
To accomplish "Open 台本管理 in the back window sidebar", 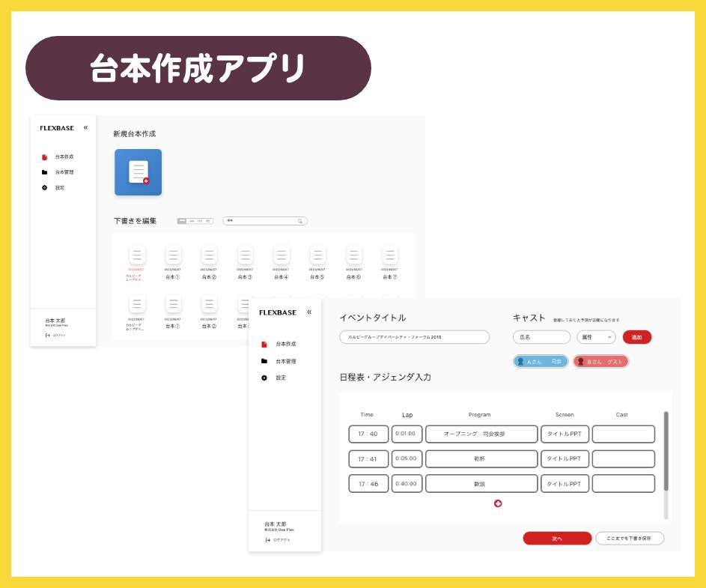I will coord(58,172).
